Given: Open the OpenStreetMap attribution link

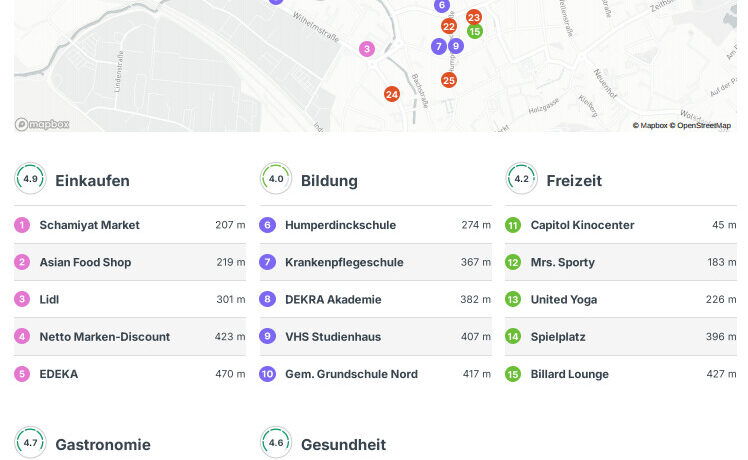Looking at the screenshot, I should 704,126.
